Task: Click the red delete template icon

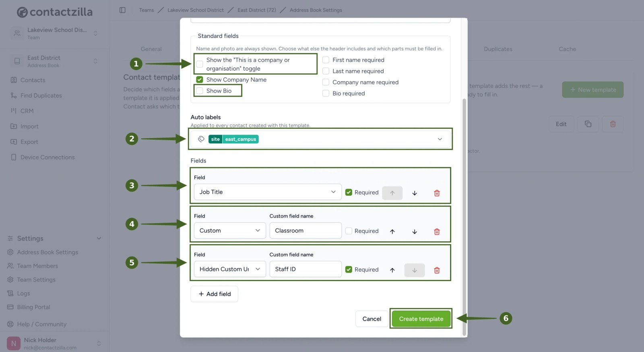Action: click(613, 124)
